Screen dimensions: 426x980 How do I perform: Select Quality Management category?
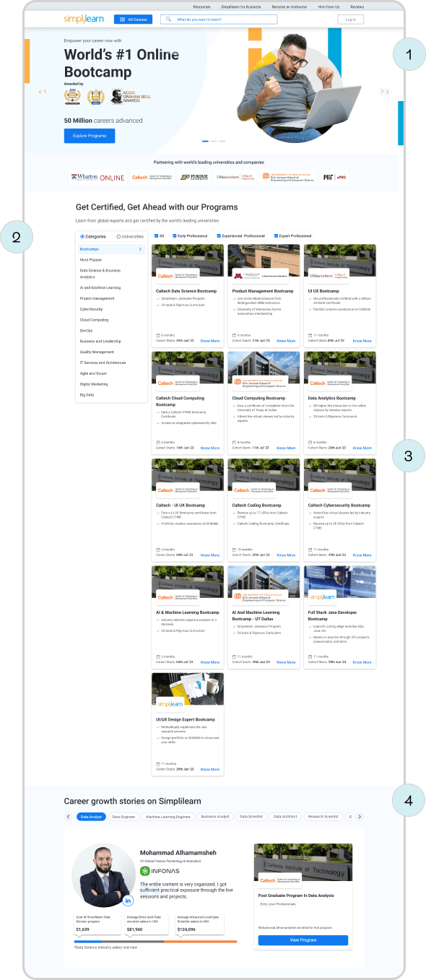tap(97, 352)
